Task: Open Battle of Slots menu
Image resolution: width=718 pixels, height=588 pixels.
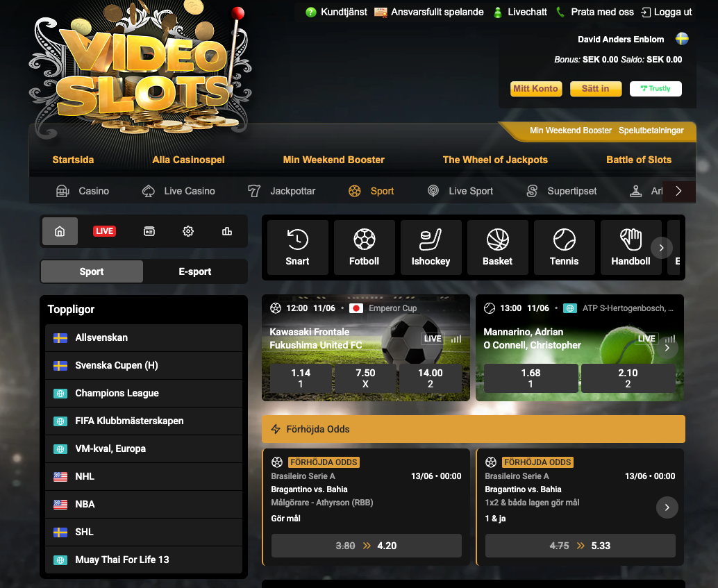Action: coord(640,160)
